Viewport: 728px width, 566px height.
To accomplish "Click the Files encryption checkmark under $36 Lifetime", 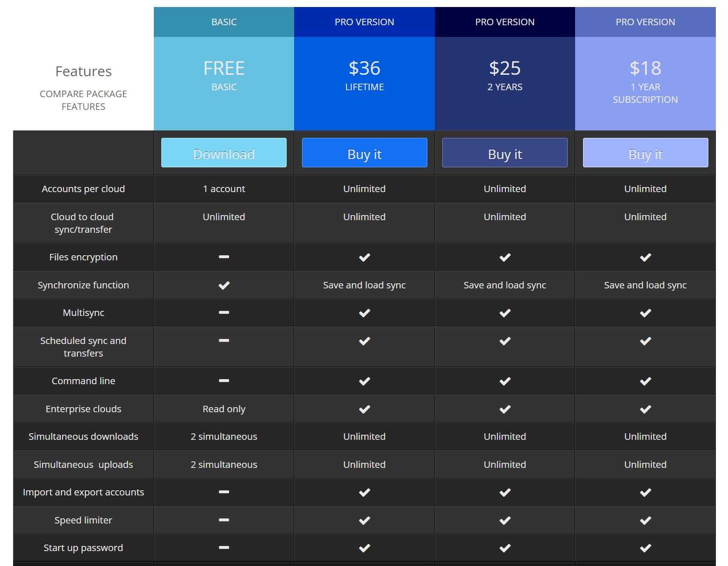I will click(365, 257).
